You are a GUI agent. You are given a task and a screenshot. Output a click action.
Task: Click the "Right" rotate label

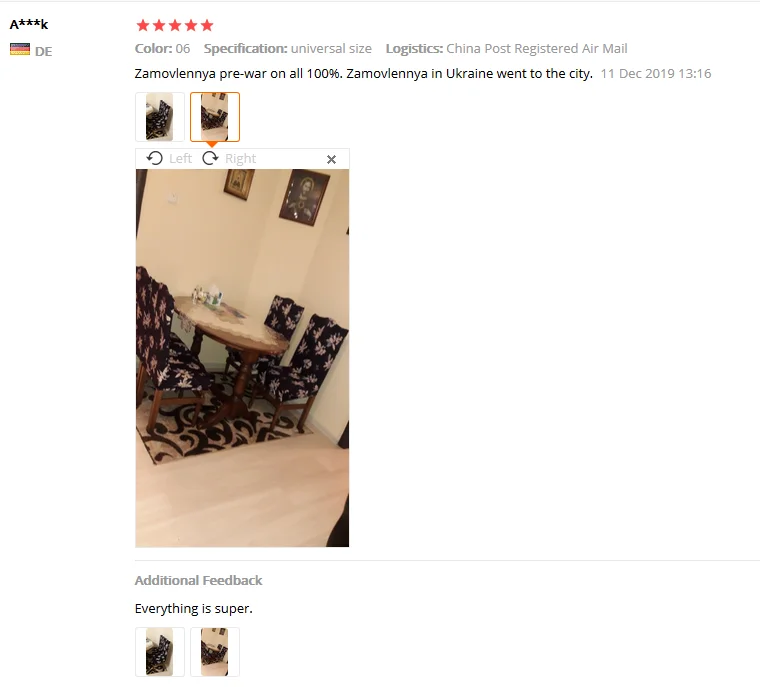click(240, 159)
